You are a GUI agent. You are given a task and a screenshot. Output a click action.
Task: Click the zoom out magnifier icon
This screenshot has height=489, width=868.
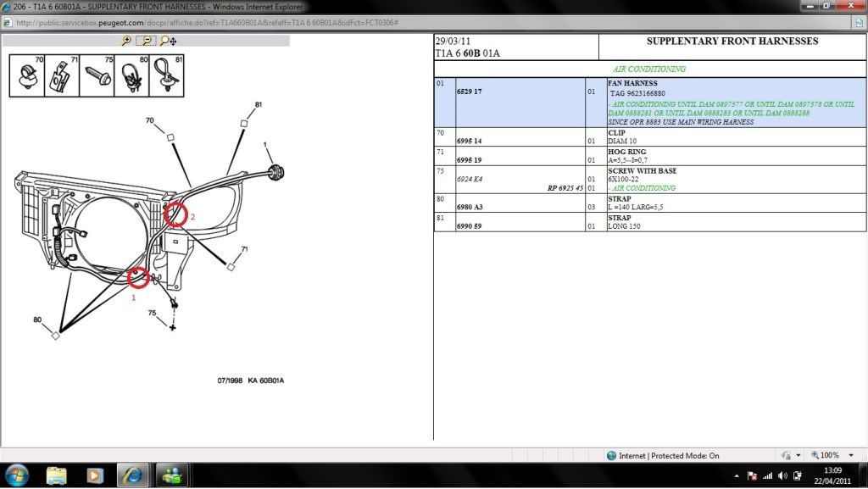[147, 41]
